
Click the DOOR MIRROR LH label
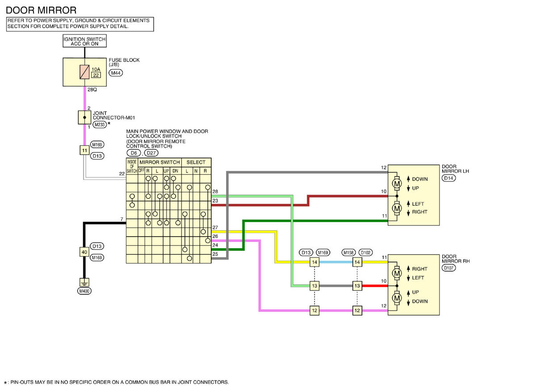point(455,169)
